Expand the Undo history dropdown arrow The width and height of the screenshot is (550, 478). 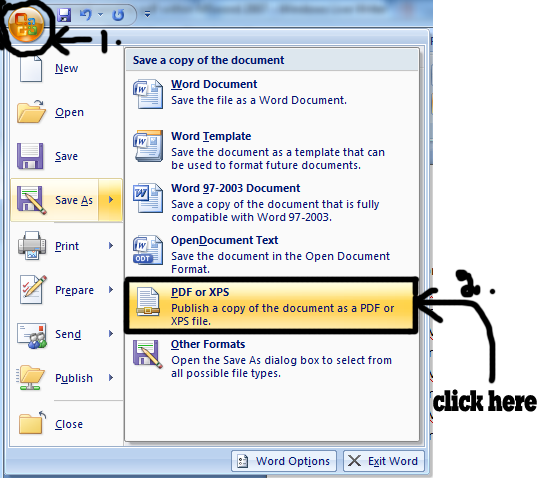pos(100,15)
